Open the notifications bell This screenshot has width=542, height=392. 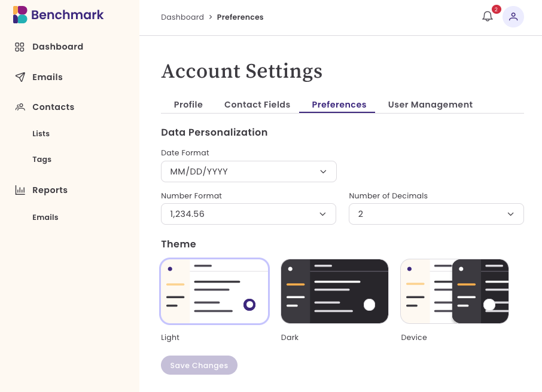[488, 16]
